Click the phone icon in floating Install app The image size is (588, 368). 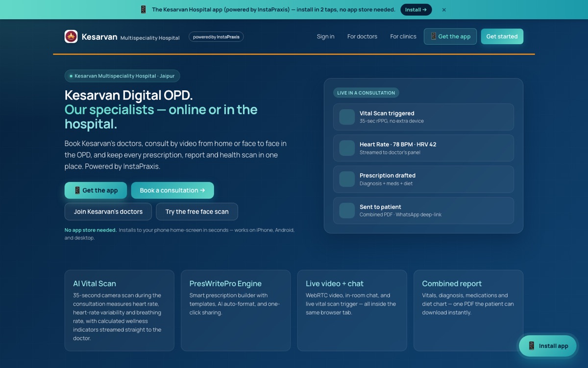click(531, 346)
